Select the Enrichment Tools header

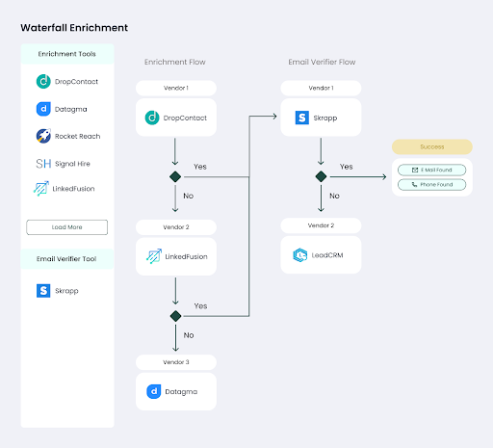point(67,54)
